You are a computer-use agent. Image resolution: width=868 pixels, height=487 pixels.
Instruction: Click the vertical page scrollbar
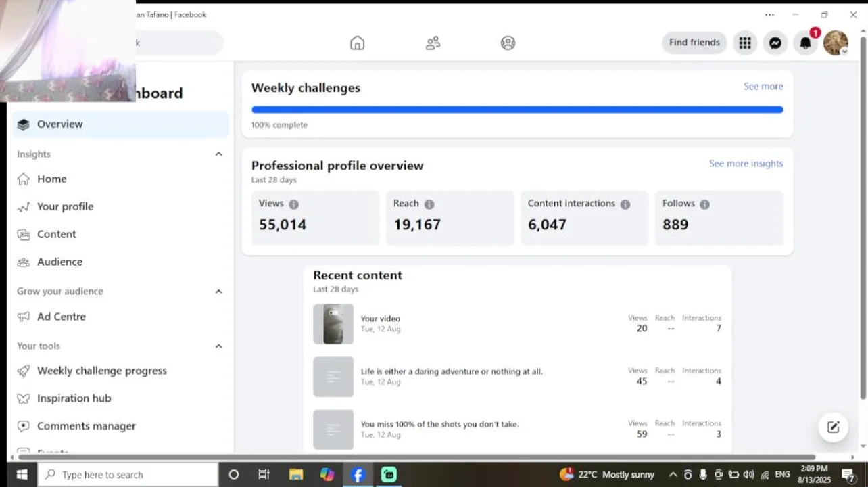[x=863, y=216]
